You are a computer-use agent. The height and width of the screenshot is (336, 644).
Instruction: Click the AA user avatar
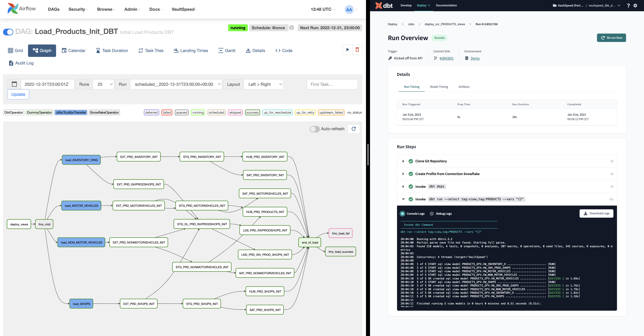point(349,10)
